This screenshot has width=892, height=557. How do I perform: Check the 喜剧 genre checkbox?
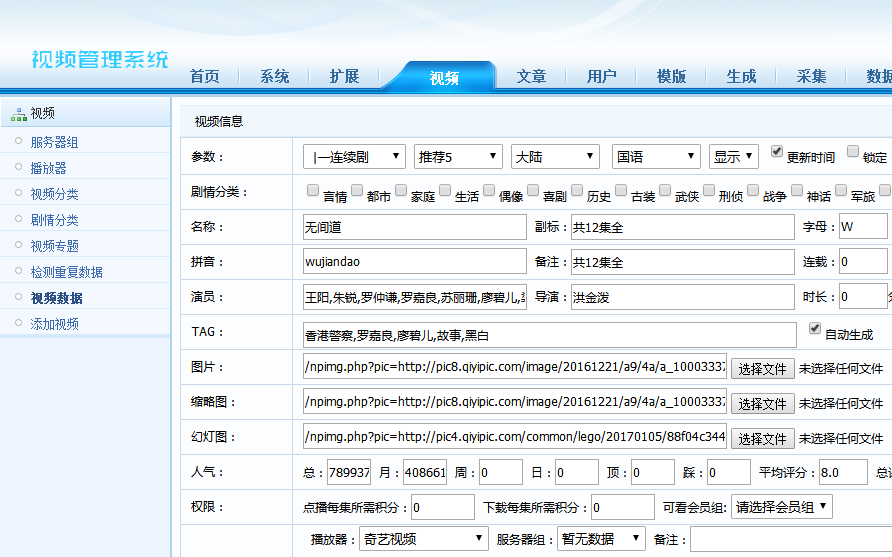(x=533, y=190)
